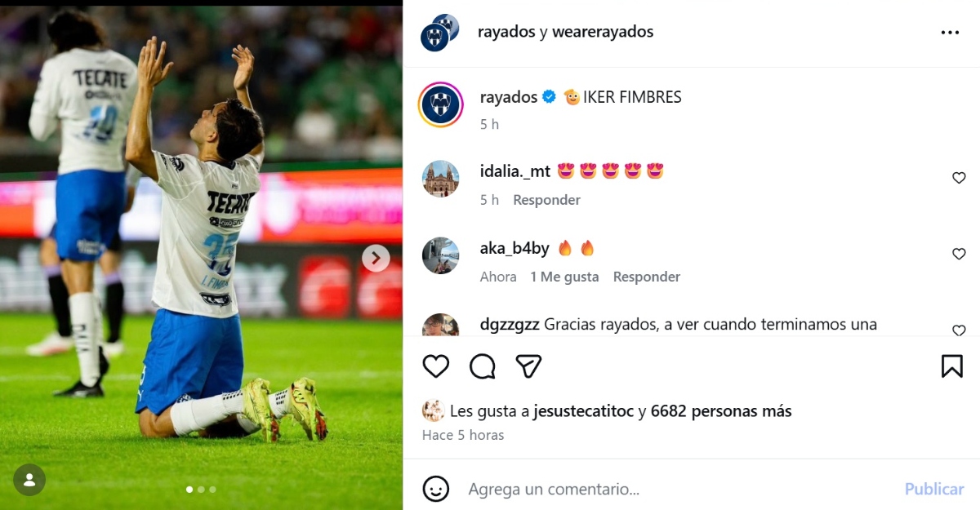Click the Publicar button

pos(934,489)
